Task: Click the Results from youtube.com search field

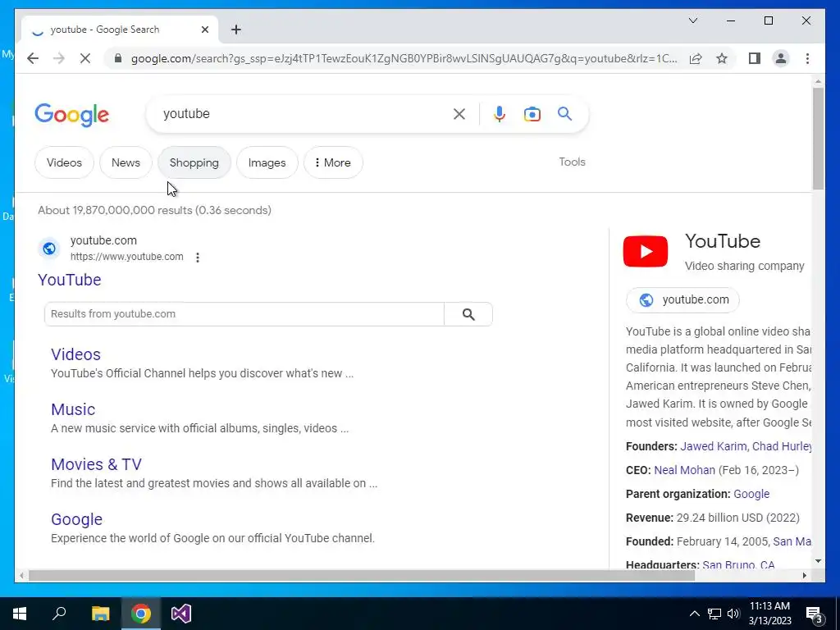Action: [x=244, y=314]
